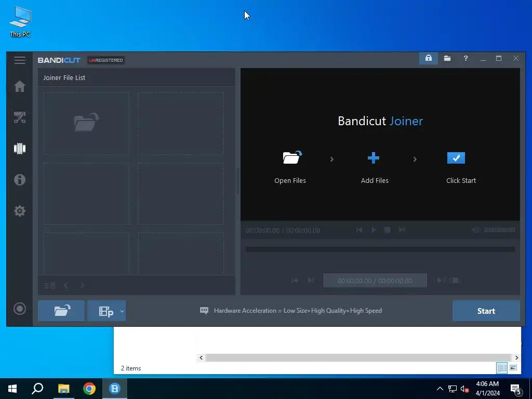Open output folder icon in title bar

click(x=447, y=58)
